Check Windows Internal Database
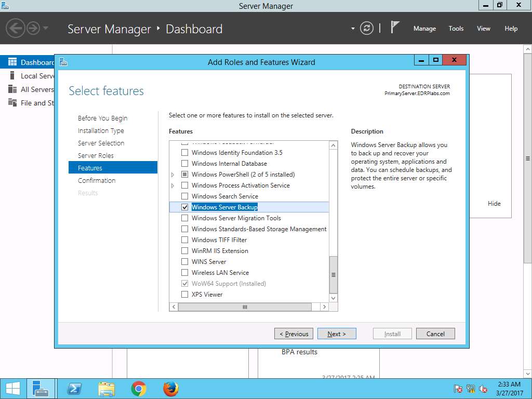 [184, 164]
